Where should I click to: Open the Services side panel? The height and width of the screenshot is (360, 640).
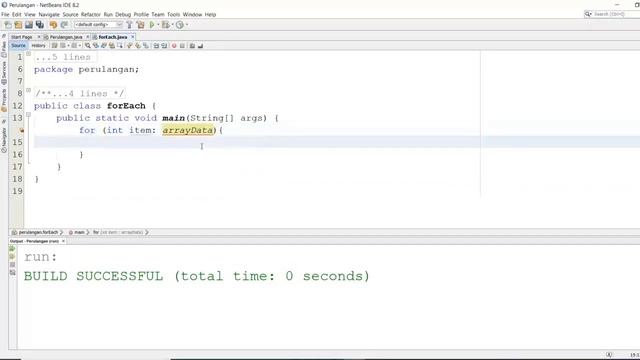(4, 73)
